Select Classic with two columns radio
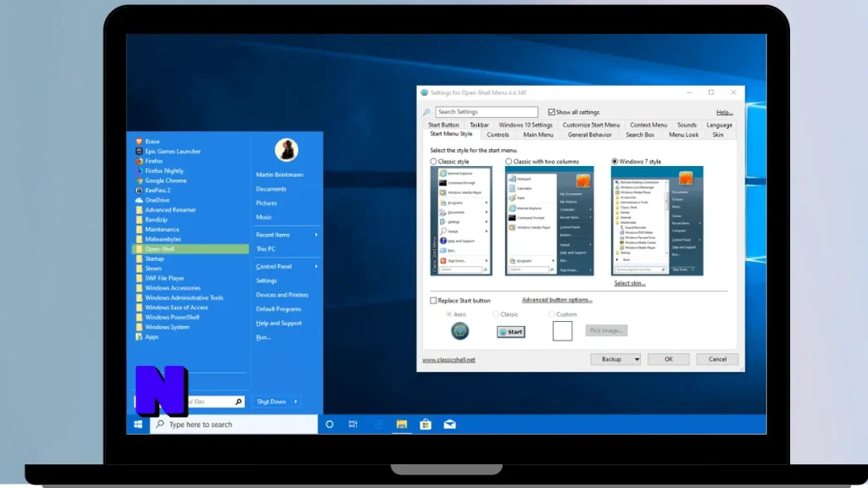 509,162
